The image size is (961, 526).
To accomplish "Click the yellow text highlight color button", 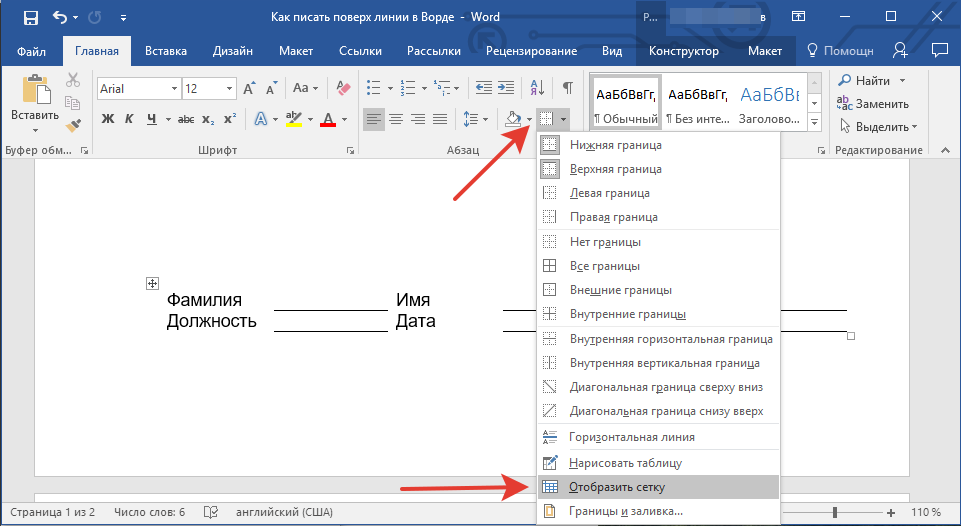I will pos(294,120).
